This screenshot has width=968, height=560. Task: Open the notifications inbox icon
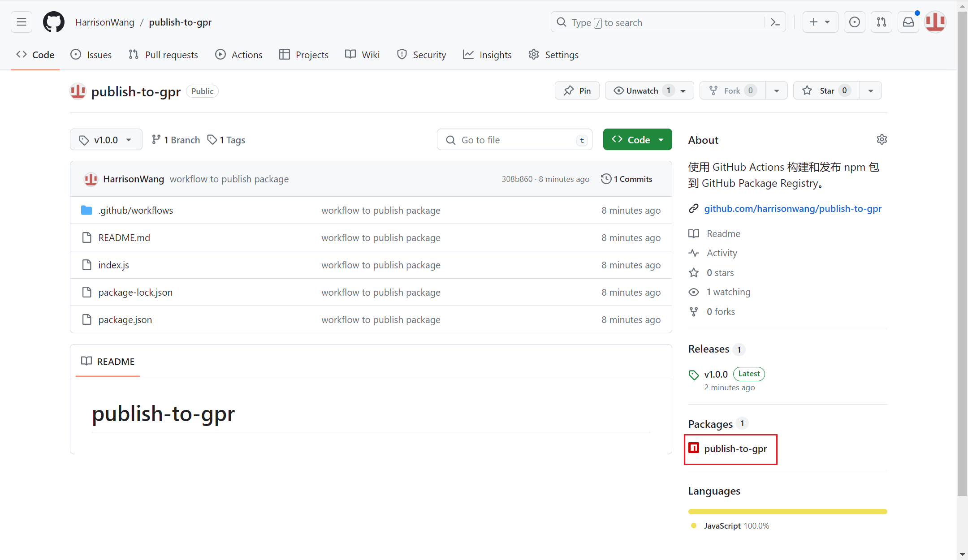pyautogui.click(x=908, y=22)
